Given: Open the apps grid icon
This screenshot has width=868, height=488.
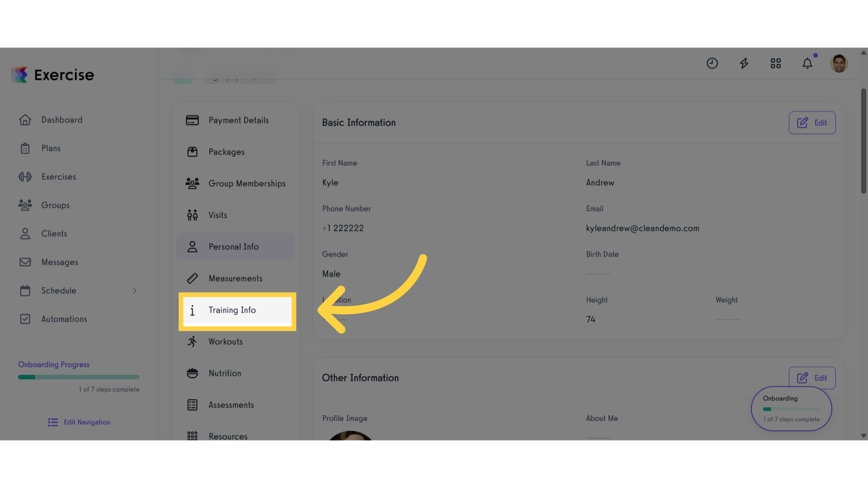Looking at the screenshot, I should (x=775, y=63).
